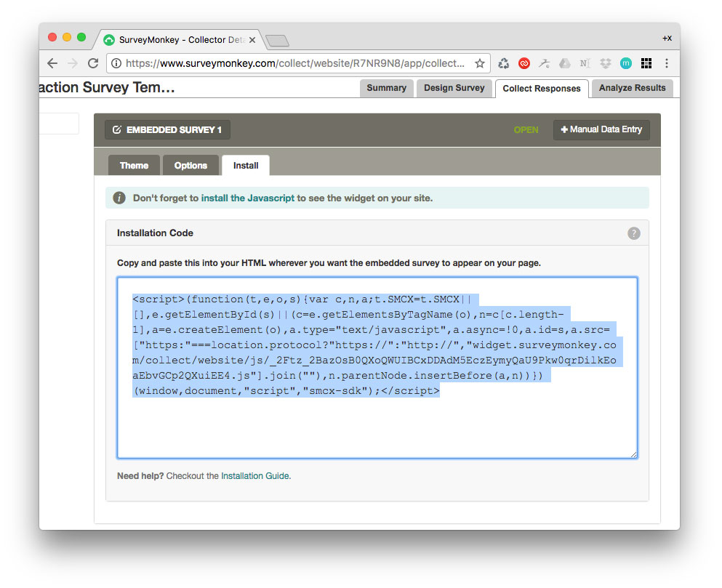Image resolution: width=722 pixels, height=588 pixels.
Task: Open the Options tab
Action: pos(190,165)
